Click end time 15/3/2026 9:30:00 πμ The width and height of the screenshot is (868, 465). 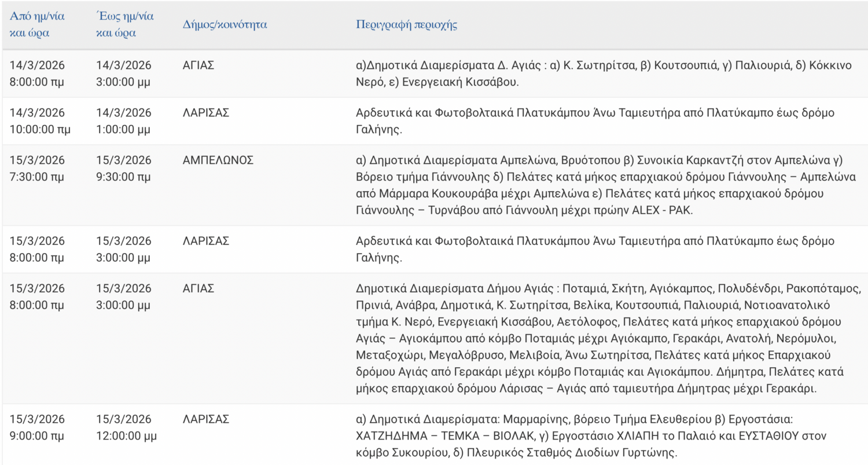click(124, 168)
